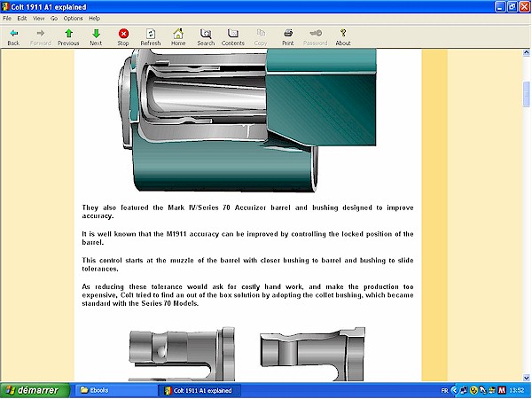
Task: Restore down the application window
Action: click(512, 7)
